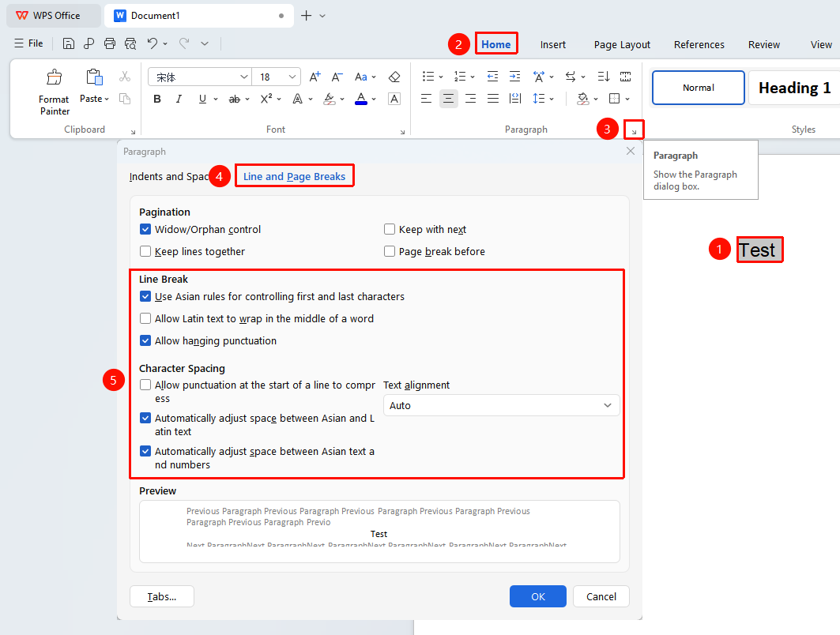Select the Format Painter tool

click(x=54, y=92)
